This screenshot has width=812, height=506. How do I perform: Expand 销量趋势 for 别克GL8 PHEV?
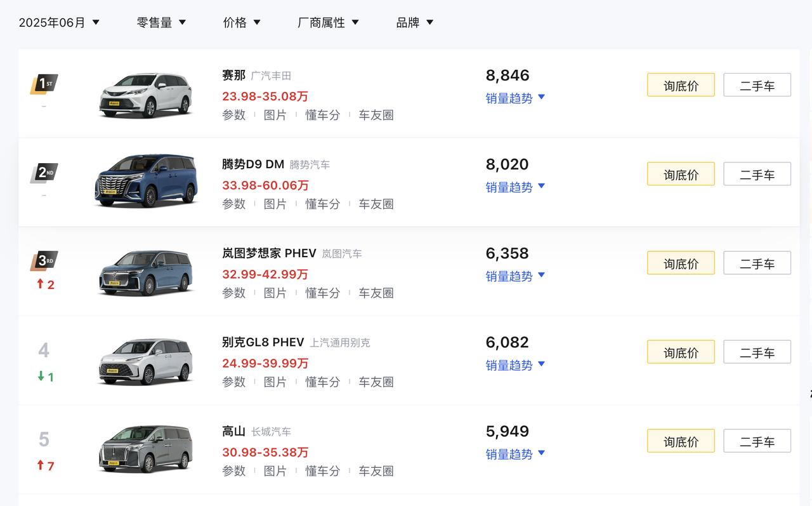pos(516,365)
